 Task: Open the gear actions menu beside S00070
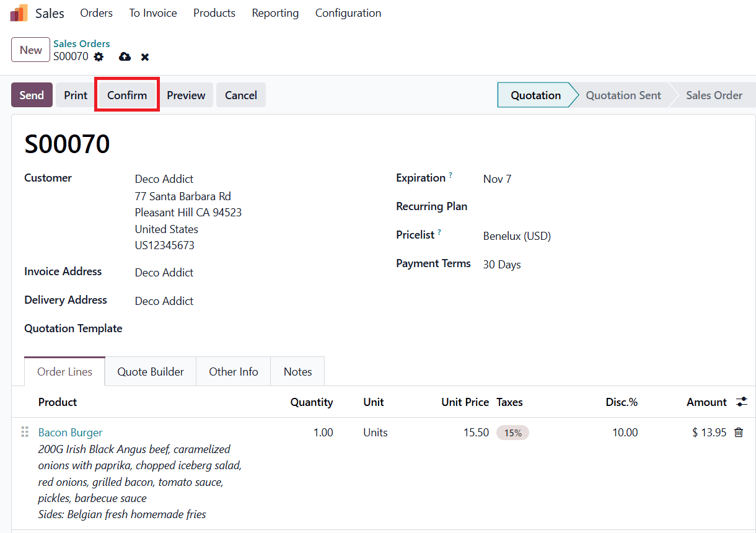coord(99,57)
